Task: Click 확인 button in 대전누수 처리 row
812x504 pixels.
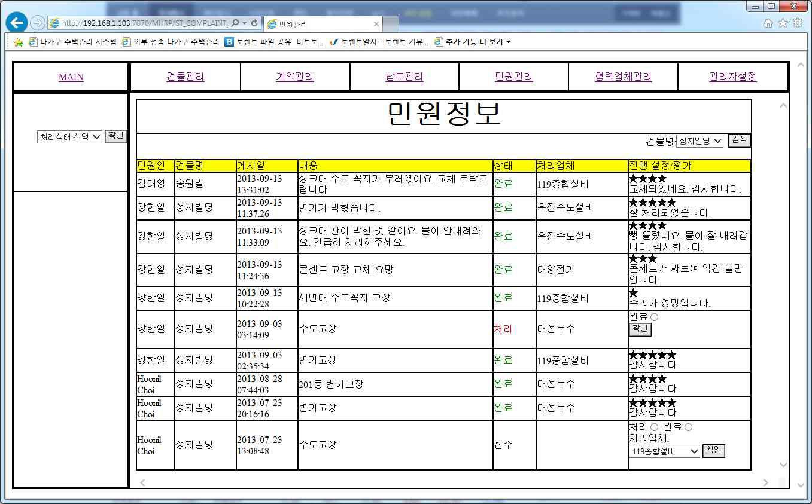Action: coord(640,329)
